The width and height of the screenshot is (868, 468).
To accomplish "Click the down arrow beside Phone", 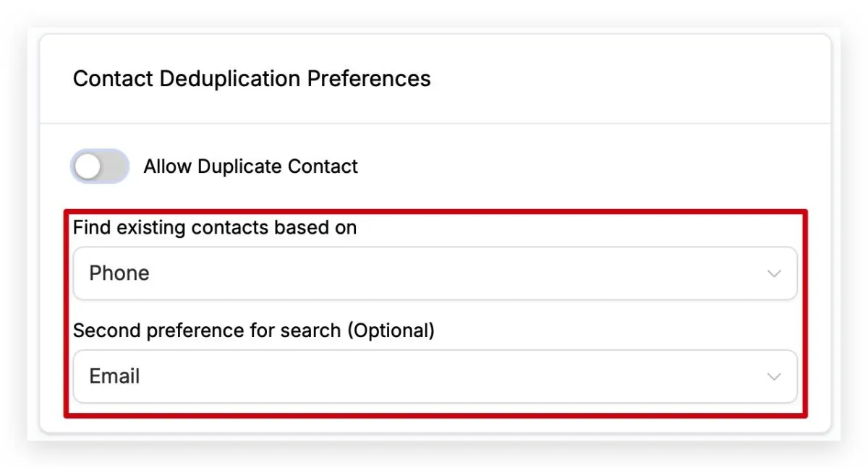I will point(774,274).
